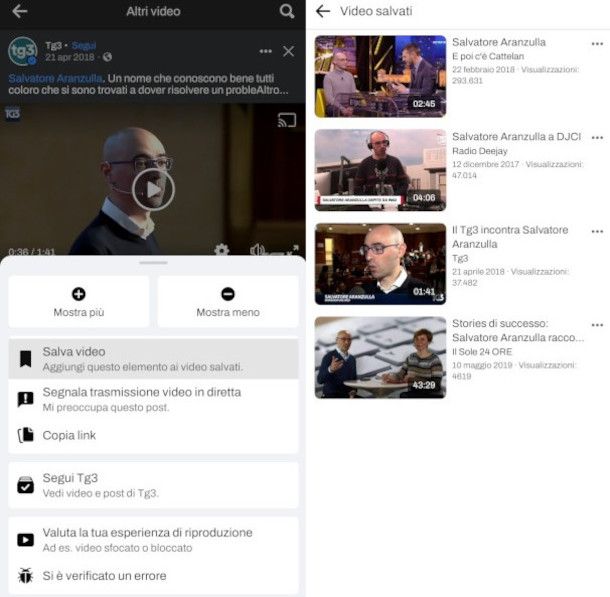Open options for E poi c'è Cattelan video
This screenshot has height=597, width=610.
coord(597,44)
